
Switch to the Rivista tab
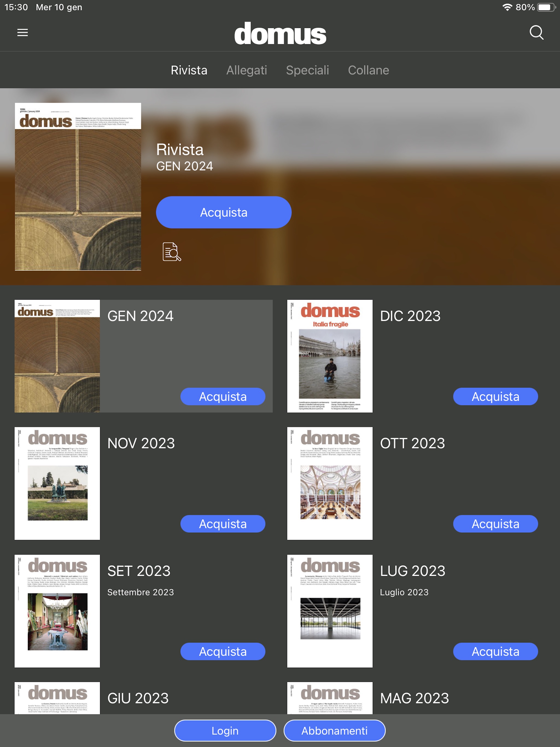click(189, 70)
